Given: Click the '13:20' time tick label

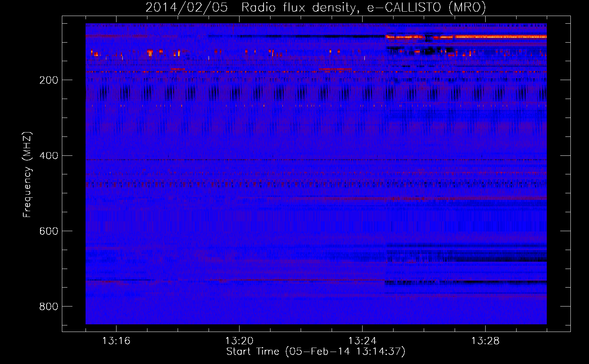Looking at the screenshot, I should click(239, 341).
